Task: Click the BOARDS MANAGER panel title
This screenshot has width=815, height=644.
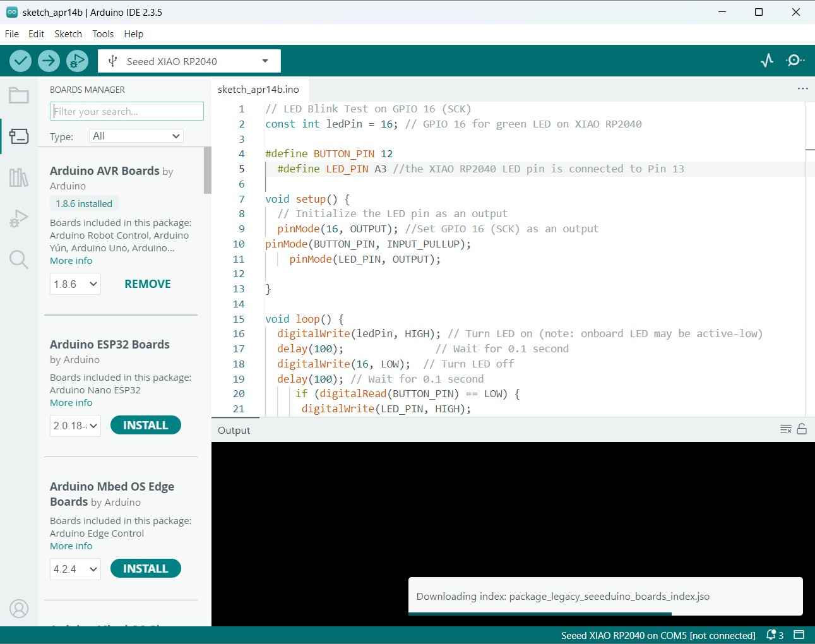Action: coord(87,90)
